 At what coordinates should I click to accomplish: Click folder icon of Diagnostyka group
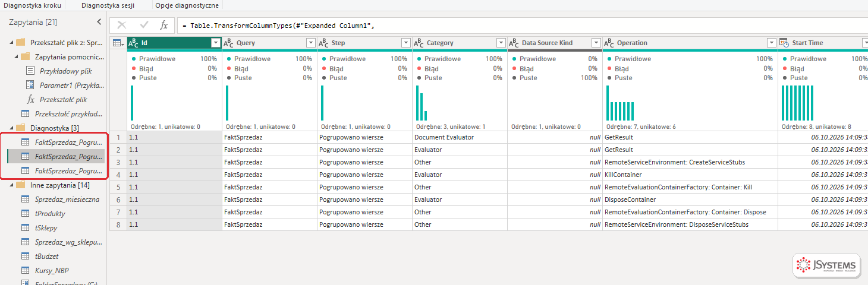coord(20,128)
